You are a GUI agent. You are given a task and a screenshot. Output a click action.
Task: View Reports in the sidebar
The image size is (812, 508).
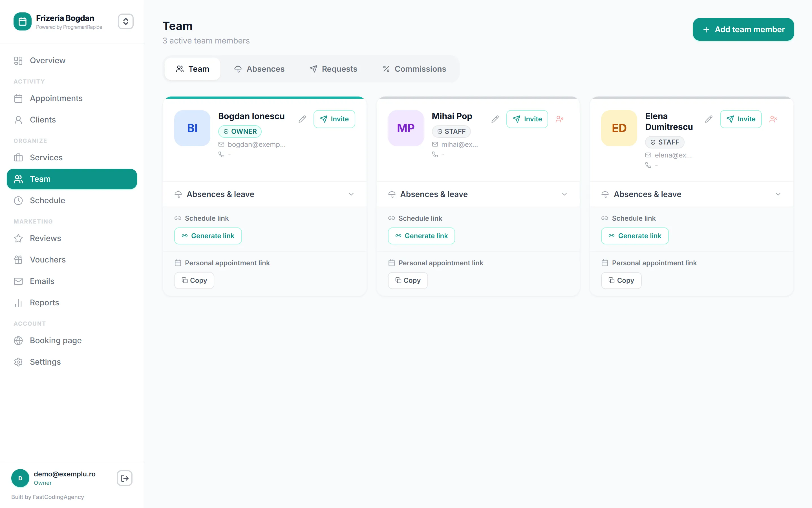[72, 303]
